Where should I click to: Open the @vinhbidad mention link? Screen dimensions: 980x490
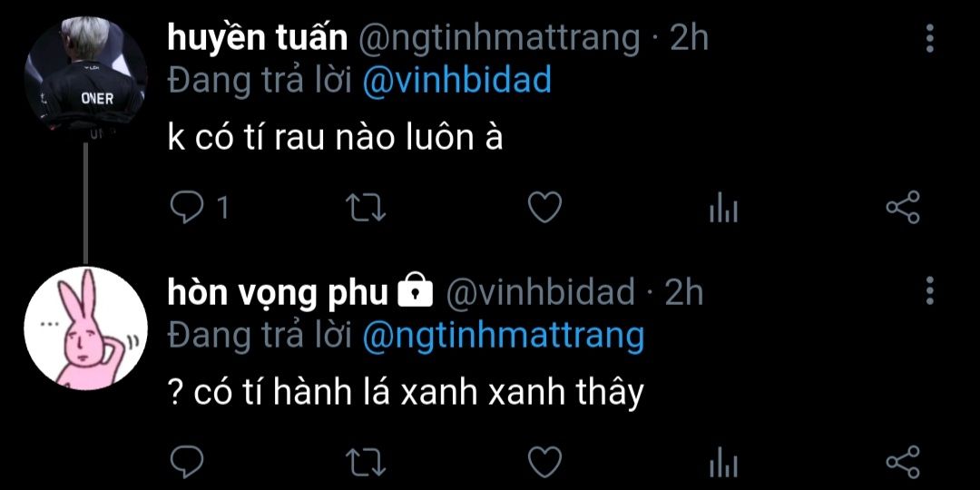[456, 82]
